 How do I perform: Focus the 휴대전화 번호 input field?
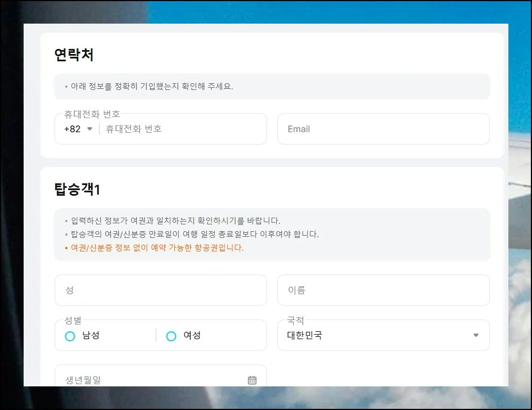[x=180, y=129]
